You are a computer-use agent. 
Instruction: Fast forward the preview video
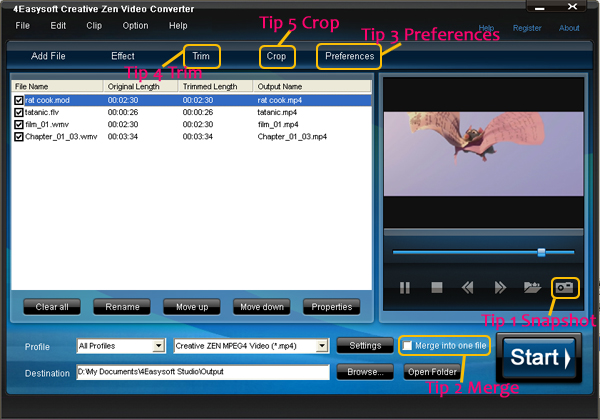click(x=500, y=287)
